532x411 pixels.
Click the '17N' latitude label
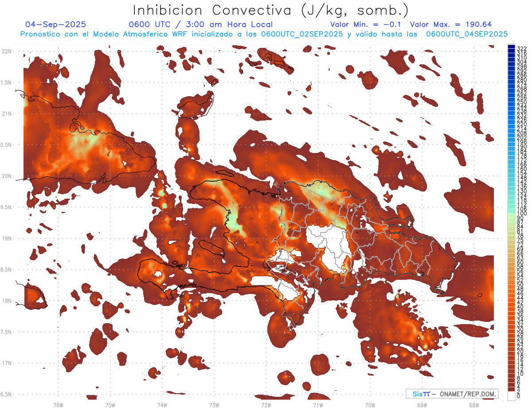click(x=7, y=363)
